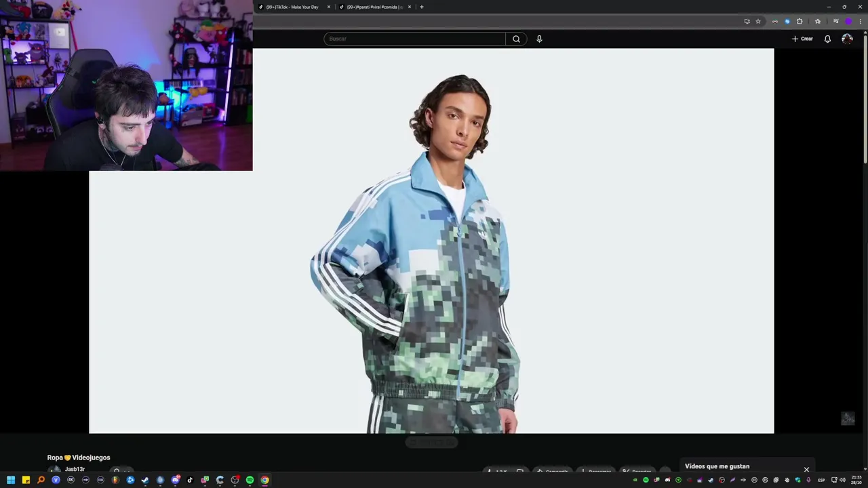The image size is (868, 488).
Task: Click the Spotify icon in system tray
Action: pyautogui.click(x=646, y=480)
